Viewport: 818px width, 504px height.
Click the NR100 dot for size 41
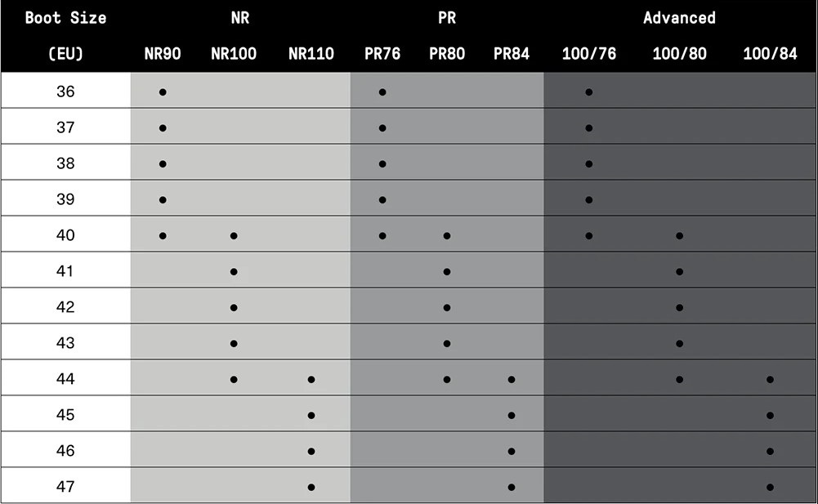point(234,272)
